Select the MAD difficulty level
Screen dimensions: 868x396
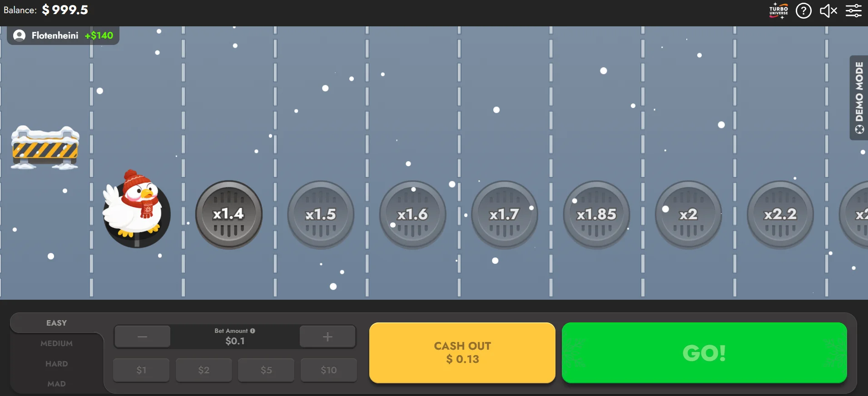[56, 384]
